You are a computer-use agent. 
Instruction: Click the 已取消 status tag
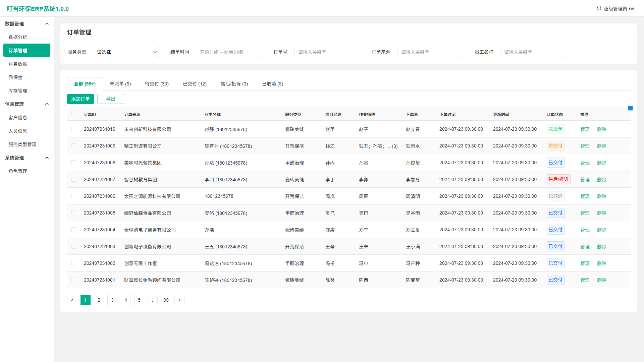coord(555,196)
